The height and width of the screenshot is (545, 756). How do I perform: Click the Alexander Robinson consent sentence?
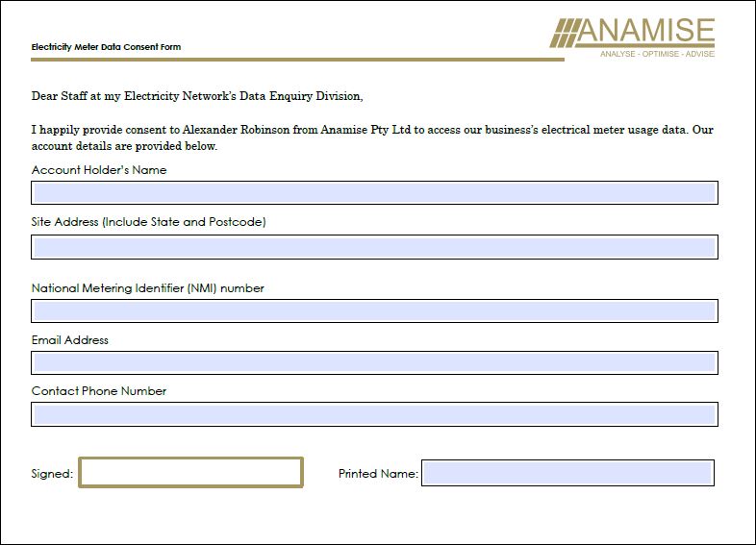tap(372, 137)
